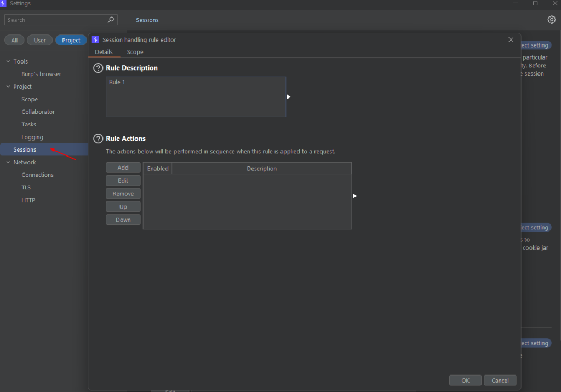Click the Burp icon in dialog title
This screenshot has height=392, width=561.
(x=95, y=40)
